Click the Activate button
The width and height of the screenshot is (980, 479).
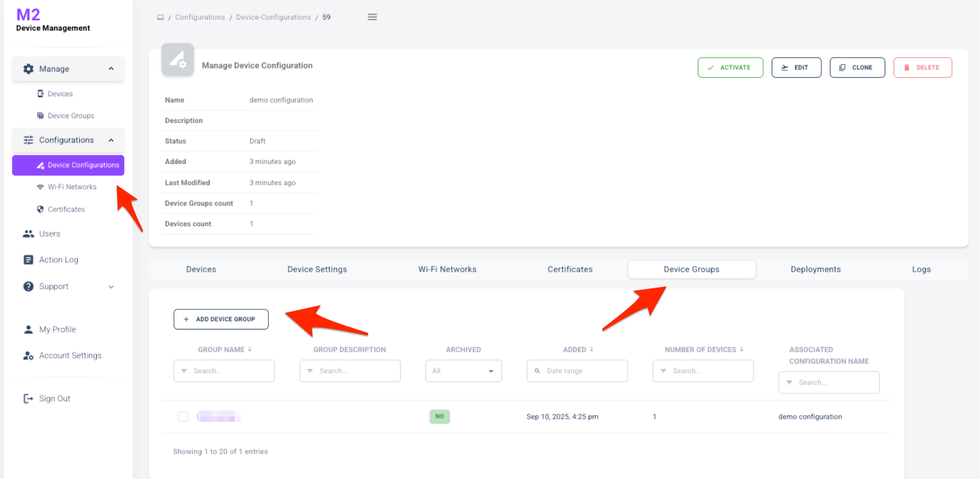click(730, 68)
